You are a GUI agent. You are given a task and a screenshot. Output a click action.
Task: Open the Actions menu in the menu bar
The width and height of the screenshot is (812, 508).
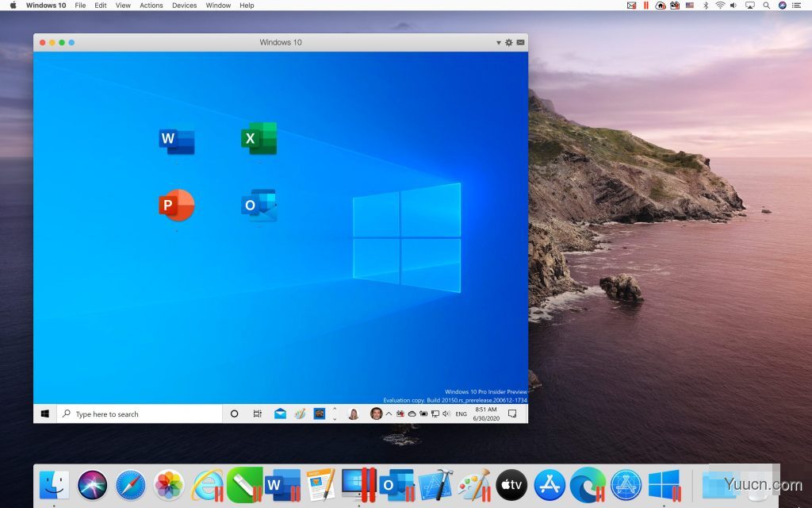[151, 6]
